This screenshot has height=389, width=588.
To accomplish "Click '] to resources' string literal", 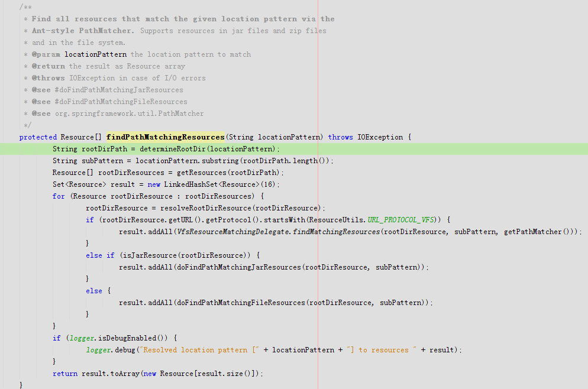I will pyautogui.click(x=382, y=350).
